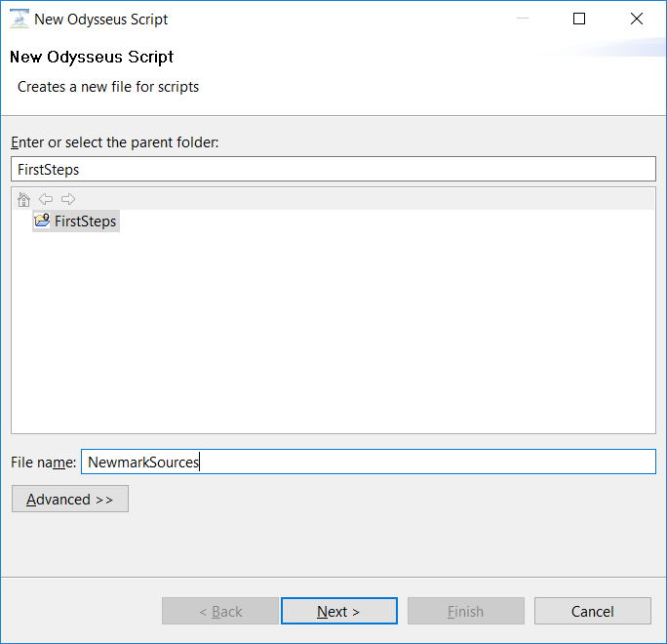Click the parent folder text field
This screenshot has height=644, width=667.
tap(333, 169)
